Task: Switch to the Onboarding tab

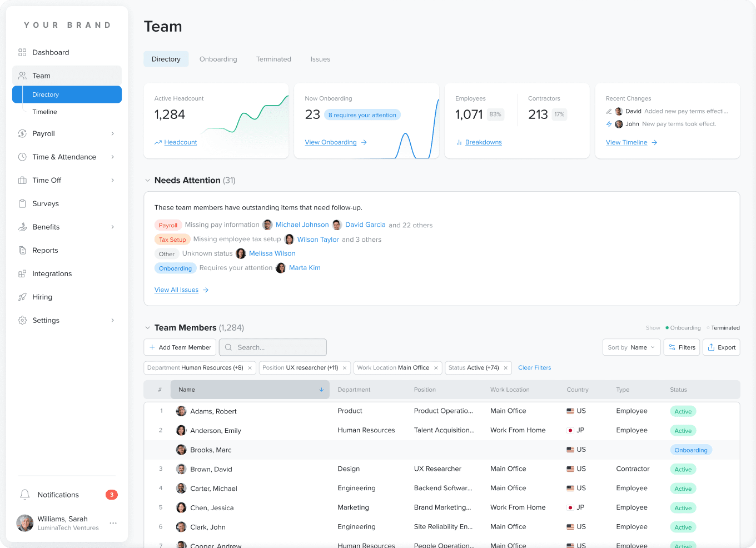Action: 218,59
